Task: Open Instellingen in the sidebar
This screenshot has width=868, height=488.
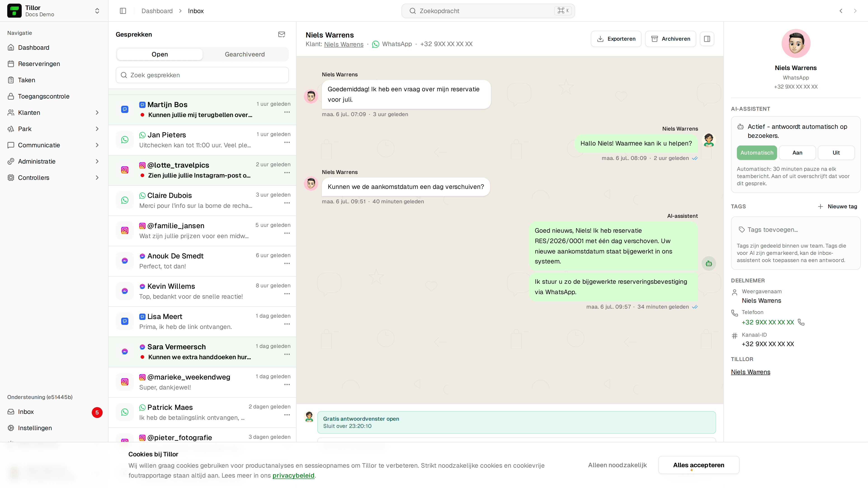Action: (x=54, y=428)
